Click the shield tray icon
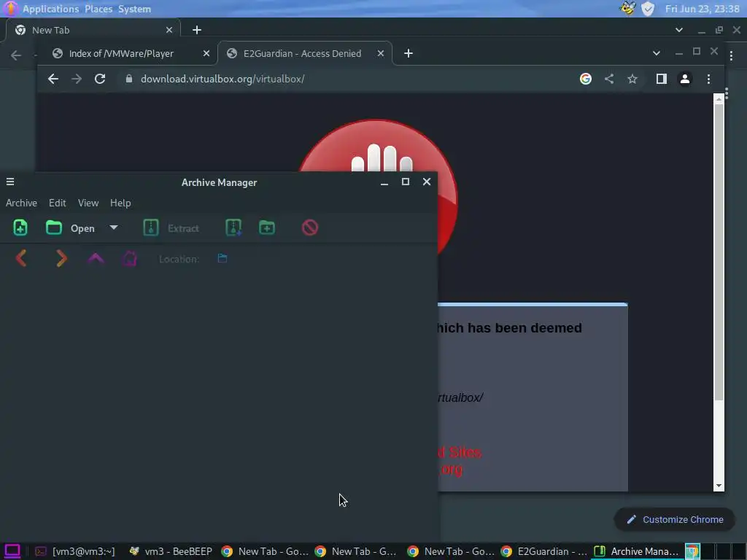The width and height of the screenshot is (747, 560). point(648,9)
